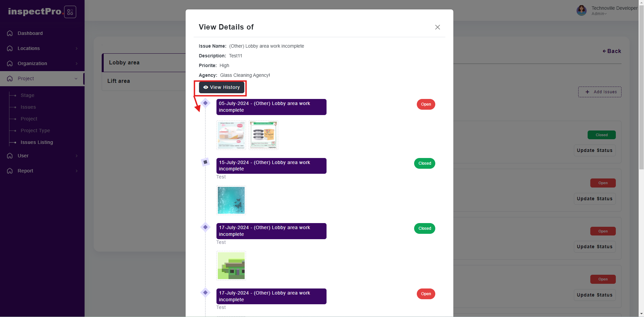Image resolution: width=644 pixels, height=317 pixels.
Task: Click the grid menu icon beside the inspectPro logo
Action: tap(70, 12)
